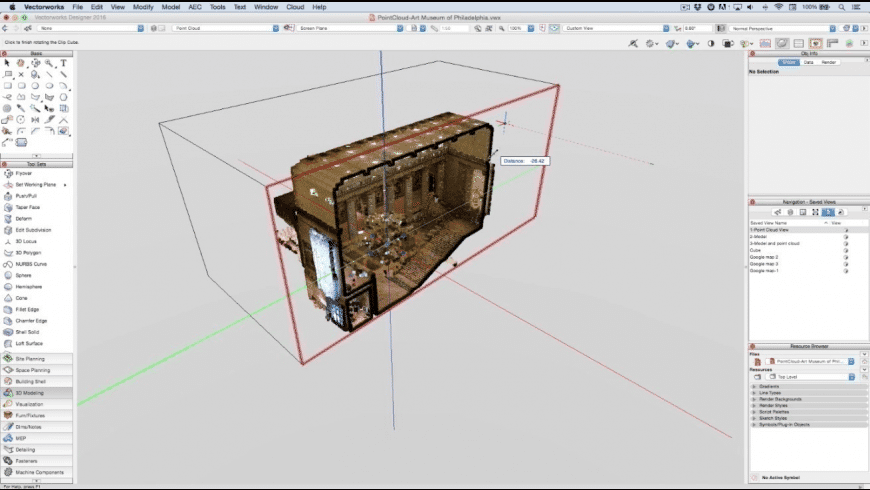Select the Push/Pull tool
The image size is (870, 490).
26,196
